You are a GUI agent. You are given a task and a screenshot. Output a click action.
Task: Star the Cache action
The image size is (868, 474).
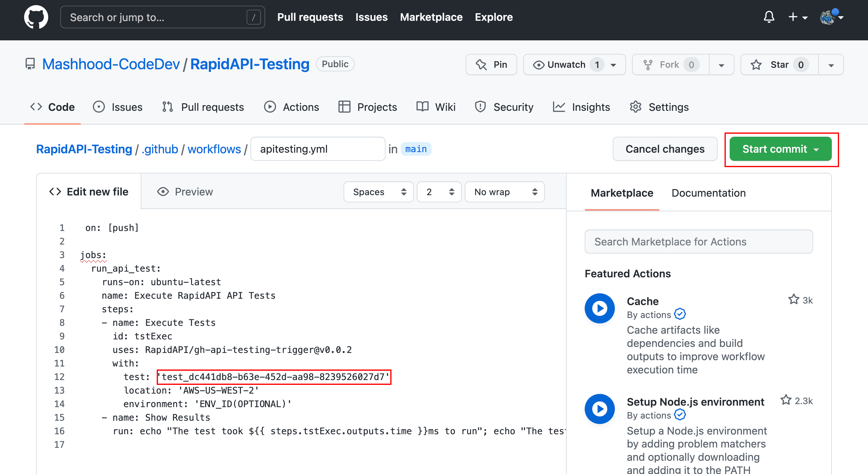tap(794, 300)
